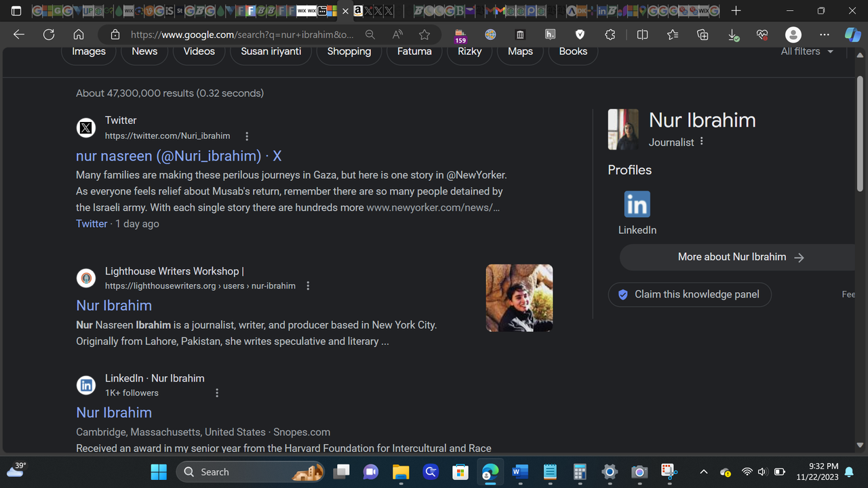Switch to the Videos filter
Image resolution: width=868 pixels, height=488 pixels.
click(199, 52)
